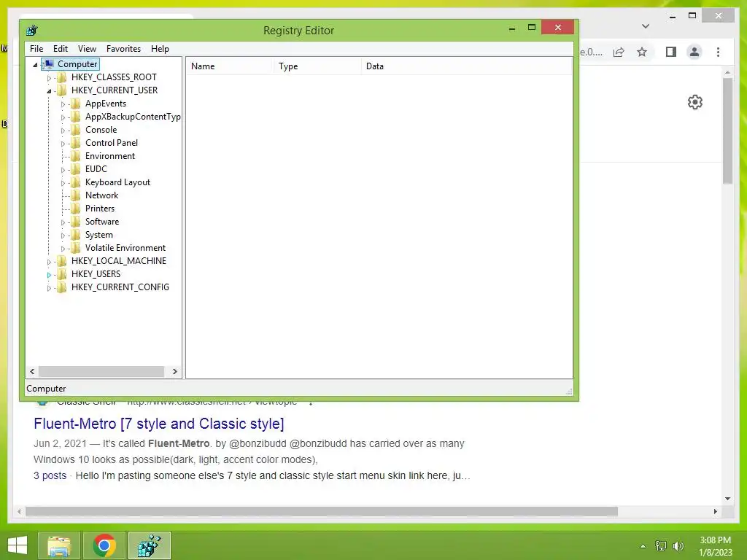Open the Edit menu in Registry Editor
This screenshot has width=747, height=560.
(60, 49)
